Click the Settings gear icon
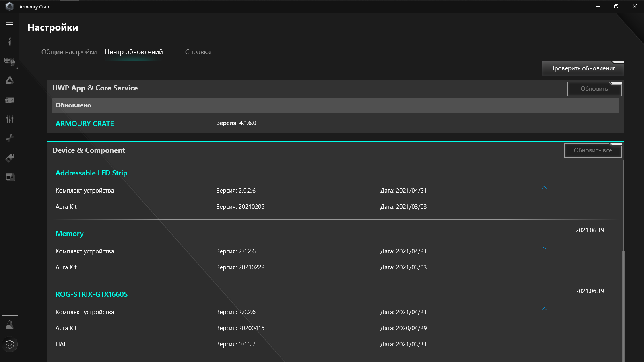Screen dimensions: 644x362 tap(10, 344)
